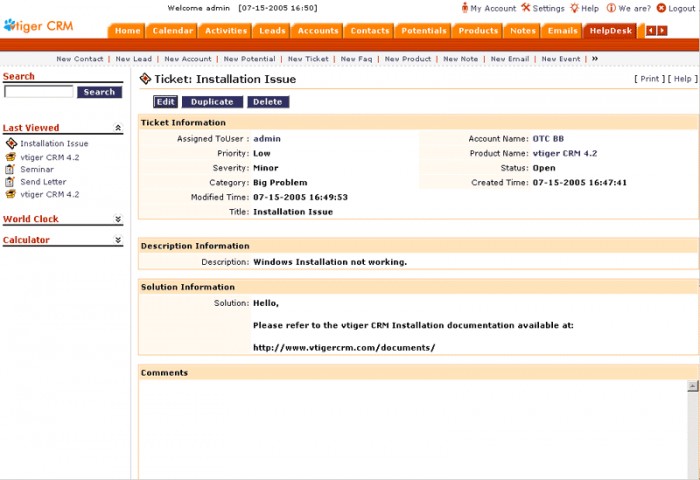Open the Potentials tab

[x=424, y=31]
